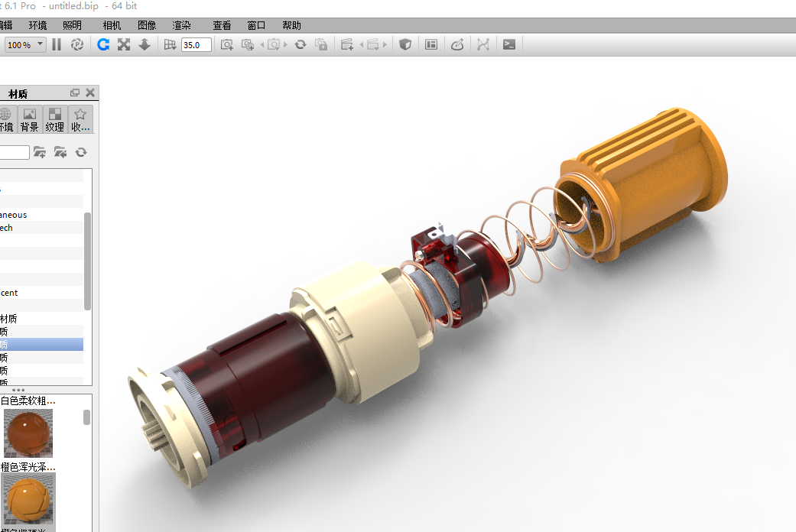Click the add camera icon
The width and height of the screenshot is (796, 532).
227,44
